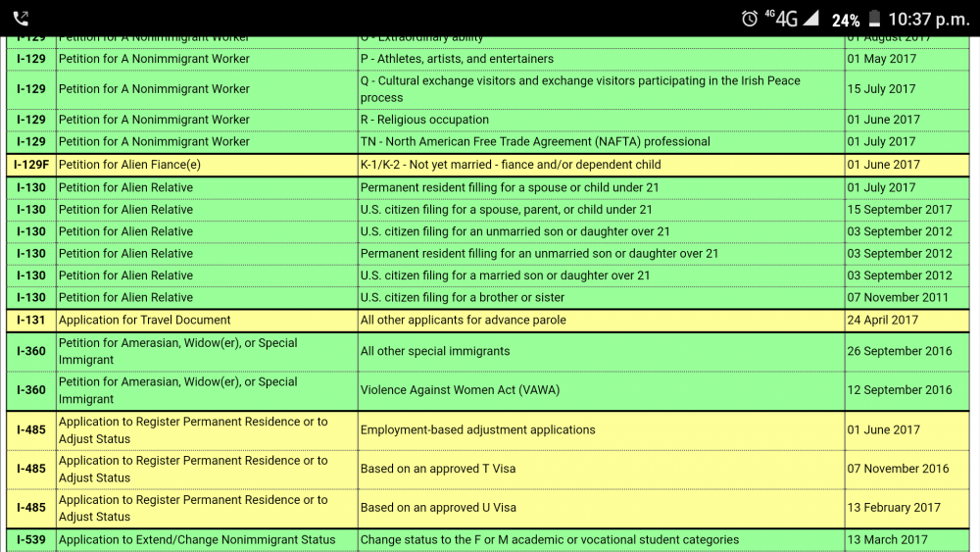The image size is (980, 552).
Task: Tap the battery icon beside 24%
Action: point(874,19)
